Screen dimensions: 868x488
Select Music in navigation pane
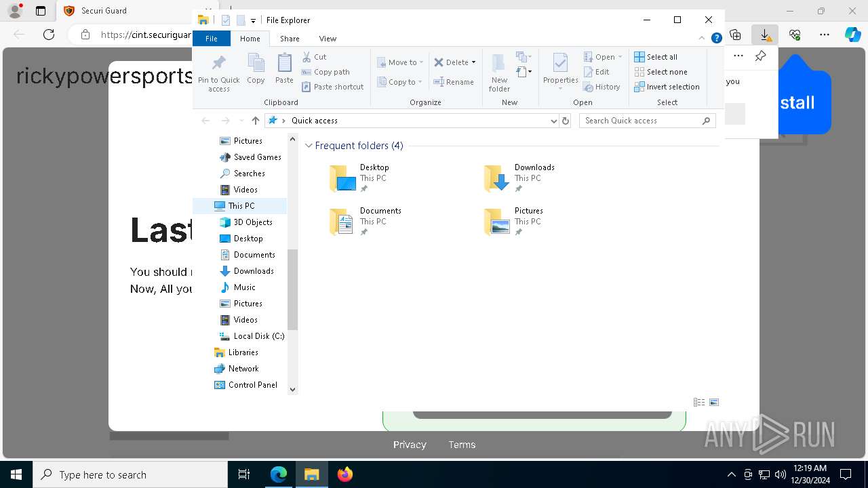(244, 287)
